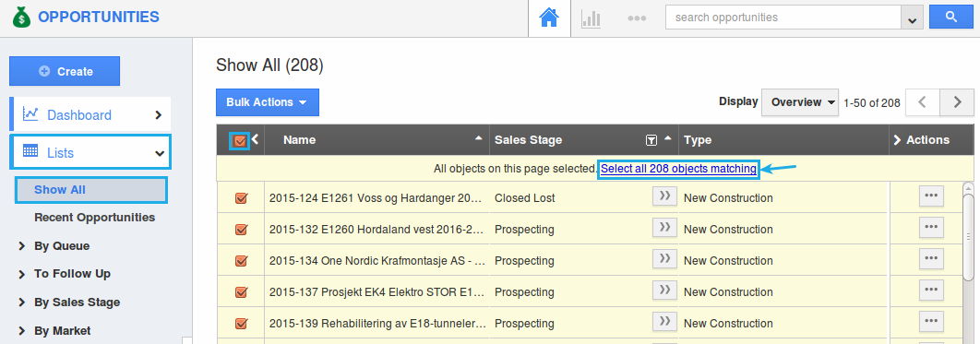Click Select all 208 objects matching link

tap(679, 169)
